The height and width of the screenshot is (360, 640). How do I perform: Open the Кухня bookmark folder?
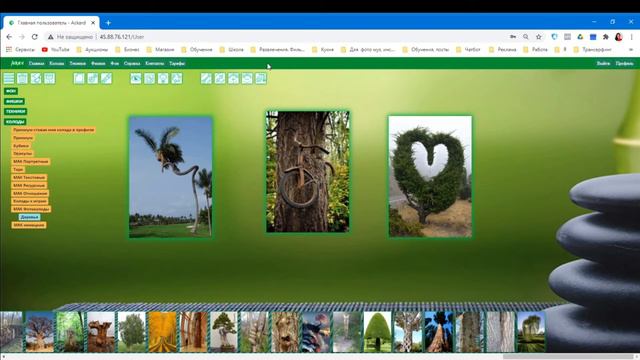click(x=323, y=49)
